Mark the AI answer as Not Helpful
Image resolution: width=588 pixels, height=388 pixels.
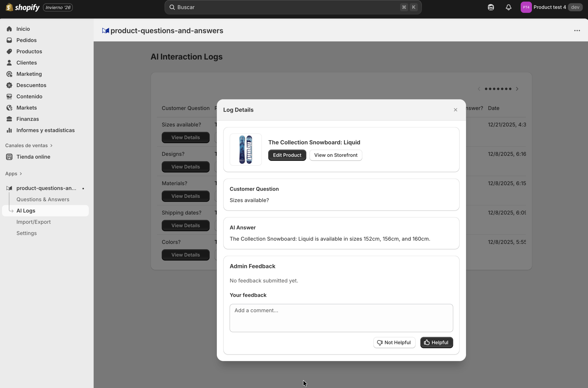point(394,343)
